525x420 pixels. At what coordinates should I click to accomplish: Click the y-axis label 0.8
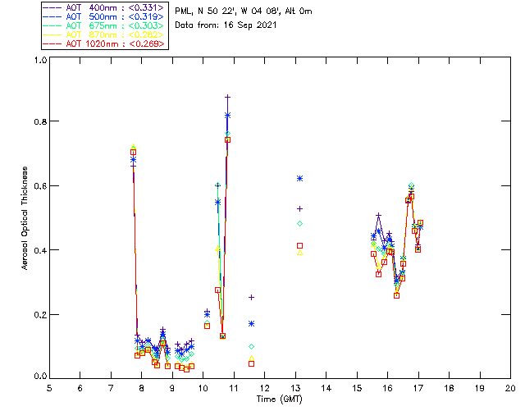click(x=40, y=121)
